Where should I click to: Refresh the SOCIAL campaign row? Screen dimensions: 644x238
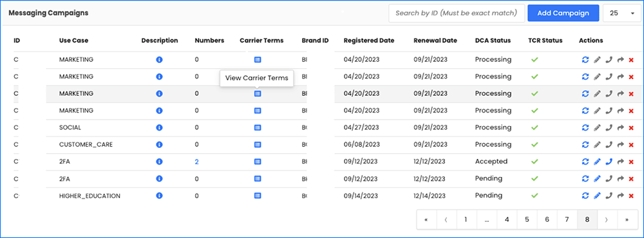tap(585, 127)
